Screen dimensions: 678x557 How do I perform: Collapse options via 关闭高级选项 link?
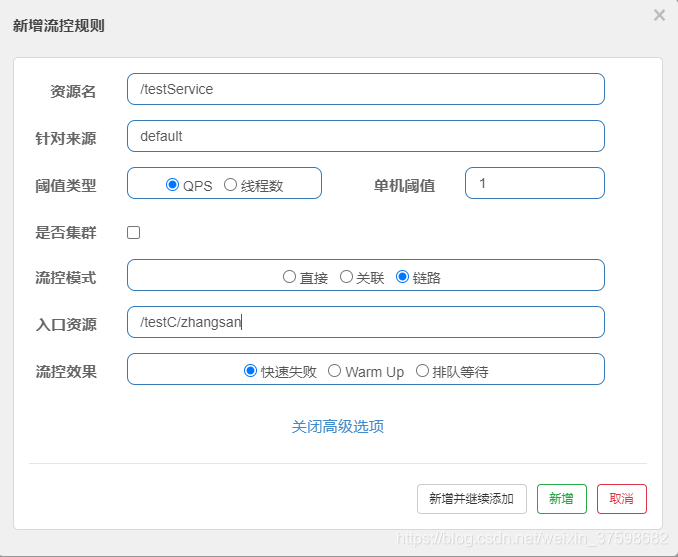[338, 426]
